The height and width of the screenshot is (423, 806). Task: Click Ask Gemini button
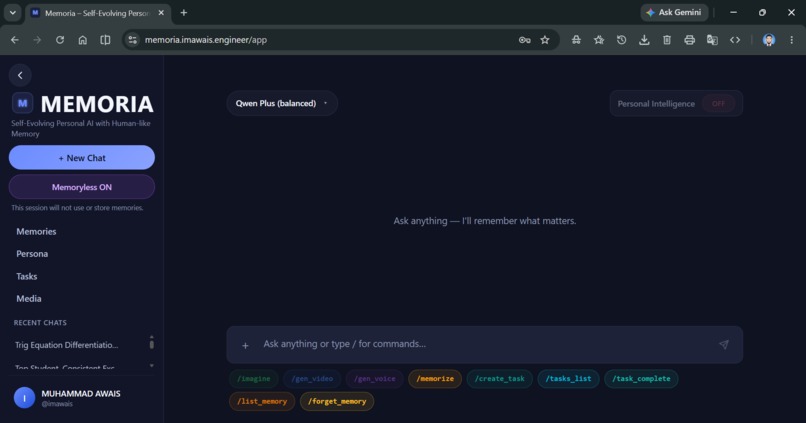674,12
